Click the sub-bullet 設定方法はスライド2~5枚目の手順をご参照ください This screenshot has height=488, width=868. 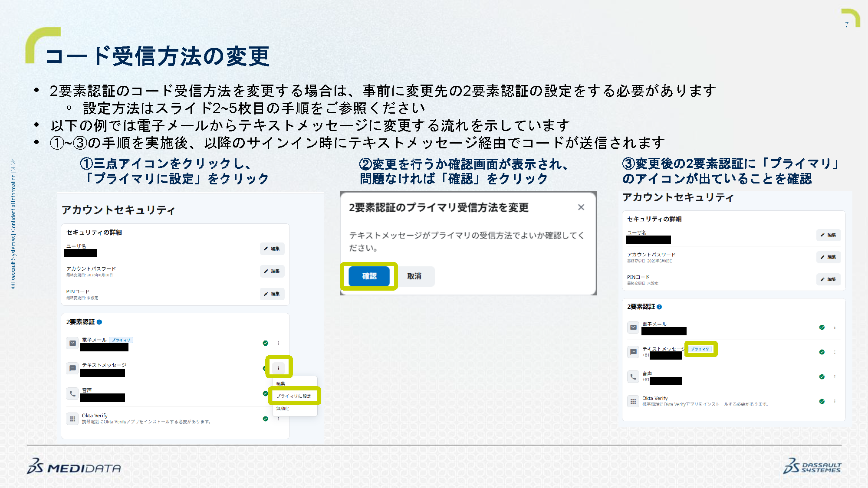tap(254, 108)
